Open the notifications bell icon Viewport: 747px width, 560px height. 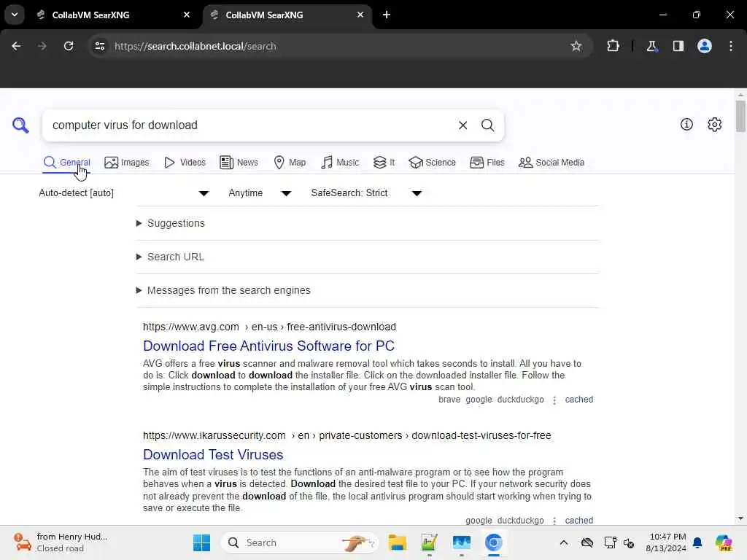(x=697, y=542)
